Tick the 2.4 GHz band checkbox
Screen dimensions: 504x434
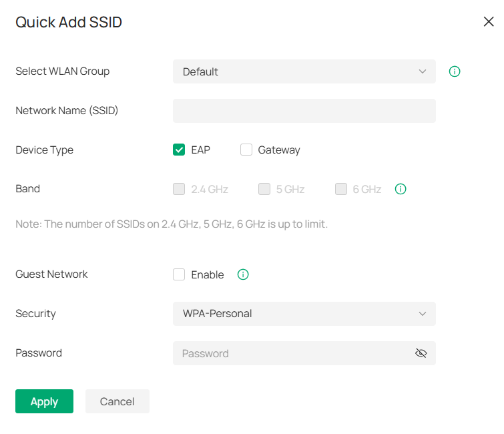(x=179, y=189)
